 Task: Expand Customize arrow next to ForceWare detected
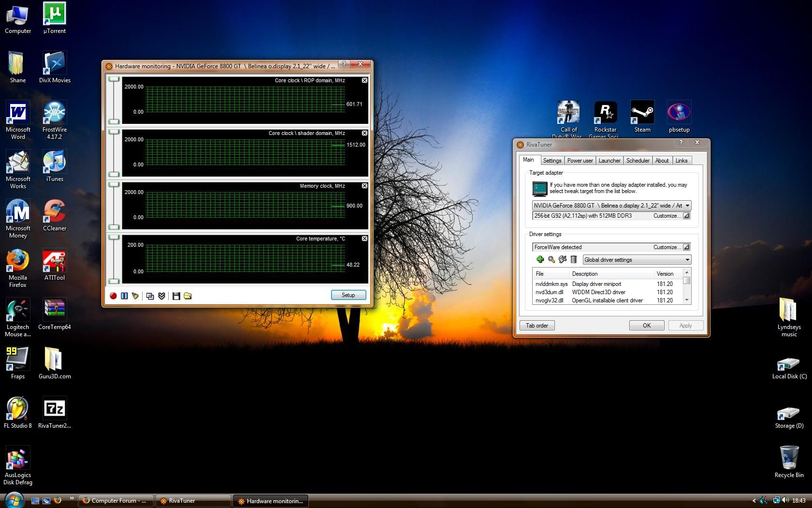[x=686, y=247]
